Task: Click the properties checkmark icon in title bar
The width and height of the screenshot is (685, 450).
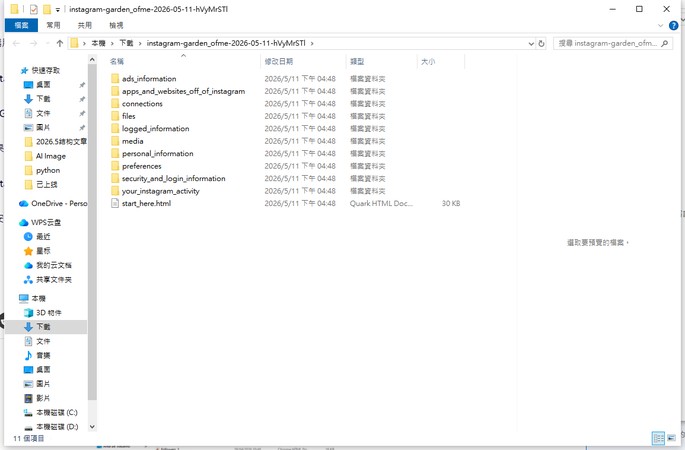Action: click(34, 9)
